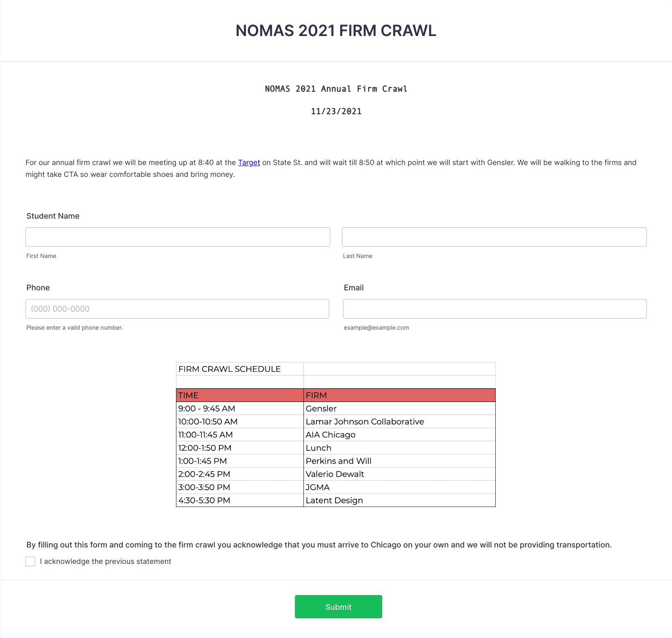
Task: Click the JGMA firm cell
Action: [399, 487]
